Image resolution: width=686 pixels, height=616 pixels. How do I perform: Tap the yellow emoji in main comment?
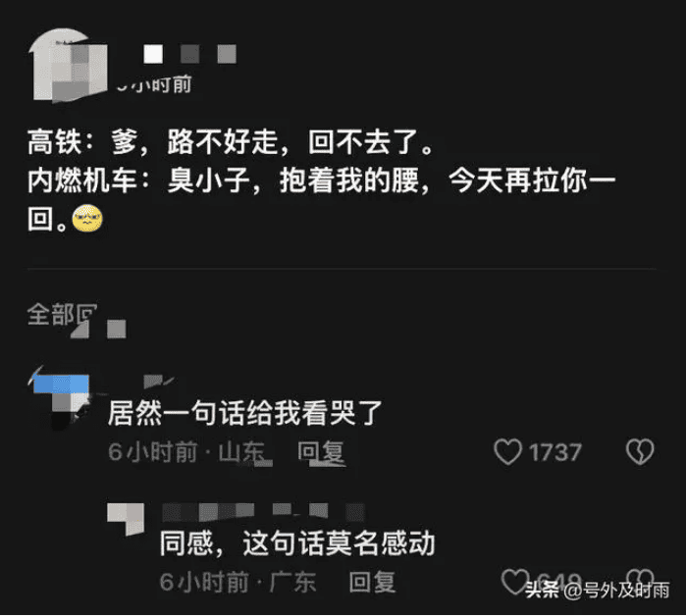click(x=87, y=218)
